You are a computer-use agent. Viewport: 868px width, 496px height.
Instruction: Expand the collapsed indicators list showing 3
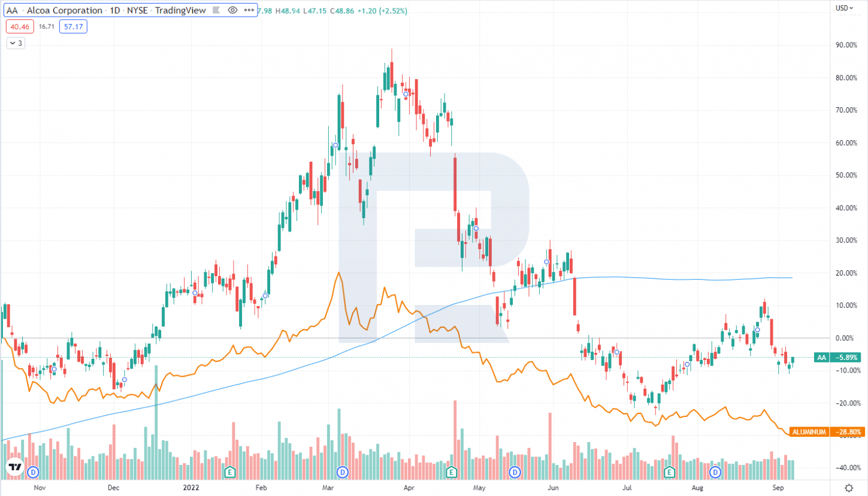click(x=16, y=43)
